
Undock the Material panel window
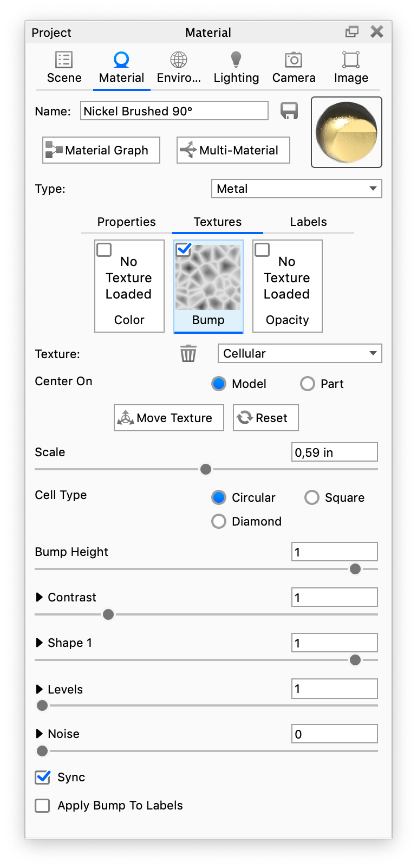(x=352, y=32)
